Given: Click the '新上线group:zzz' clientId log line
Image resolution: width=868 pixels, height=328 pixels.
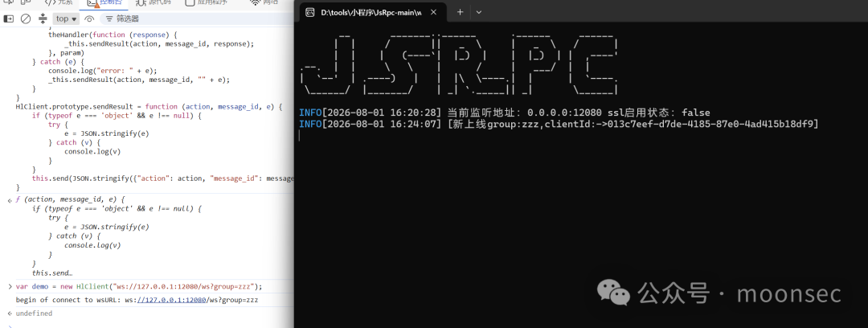Looking at the screenshot, I should pos(559,124).
